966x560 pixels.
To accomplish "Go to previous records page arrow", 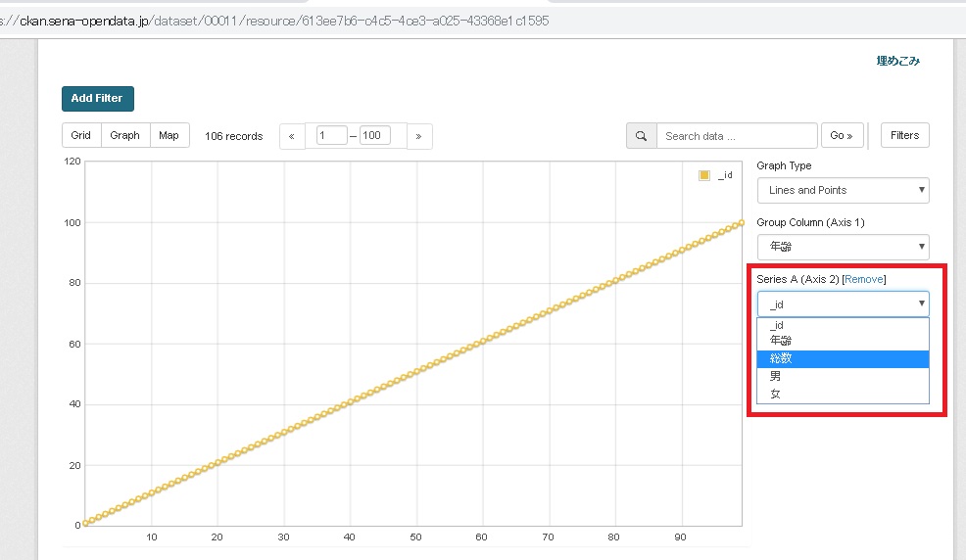I will pos(292,136).
